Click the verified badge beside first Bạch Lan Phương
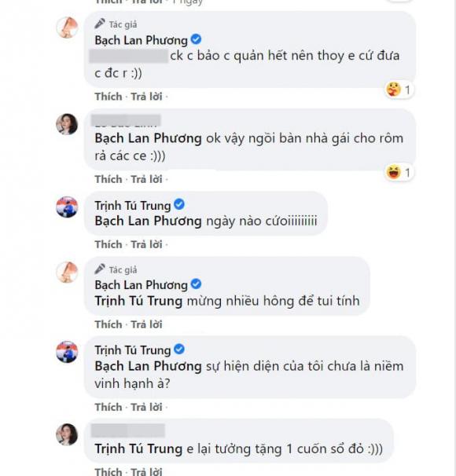This screenshot has height=476, width=456. pos(196,39)
